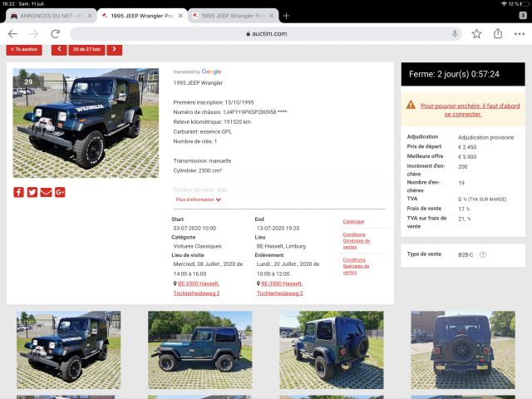The image size is (532, 399).
Task: Open the browser three-dots menu
Action: (519, 33)
